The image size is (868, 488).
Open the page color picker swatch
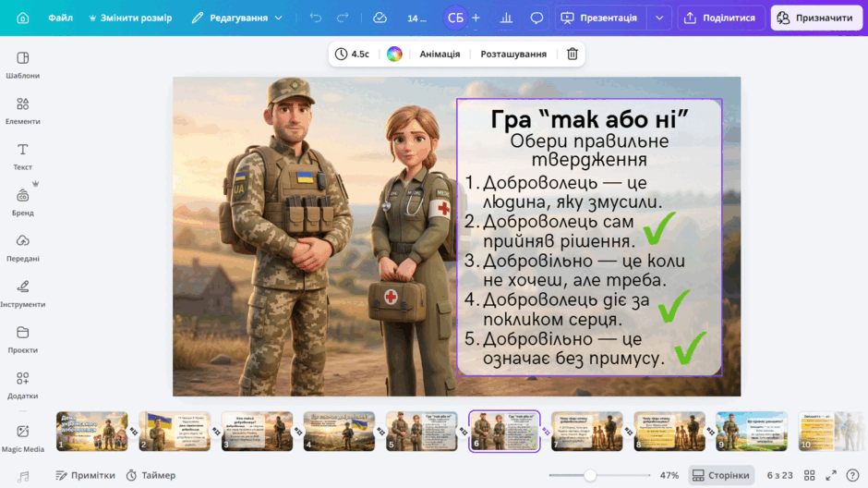(x=394, y=54)
